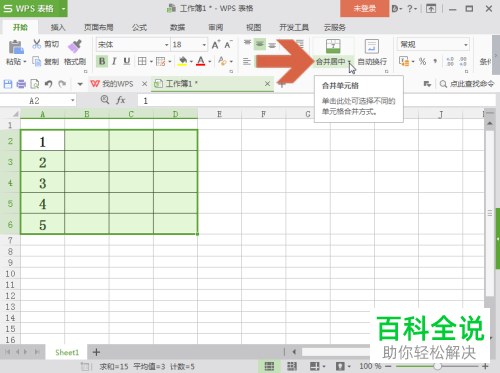Viewport: 500px width, 373px height.
Task: Toggle italic formatting
Action: pyautogui.click(x=114, y=61)
